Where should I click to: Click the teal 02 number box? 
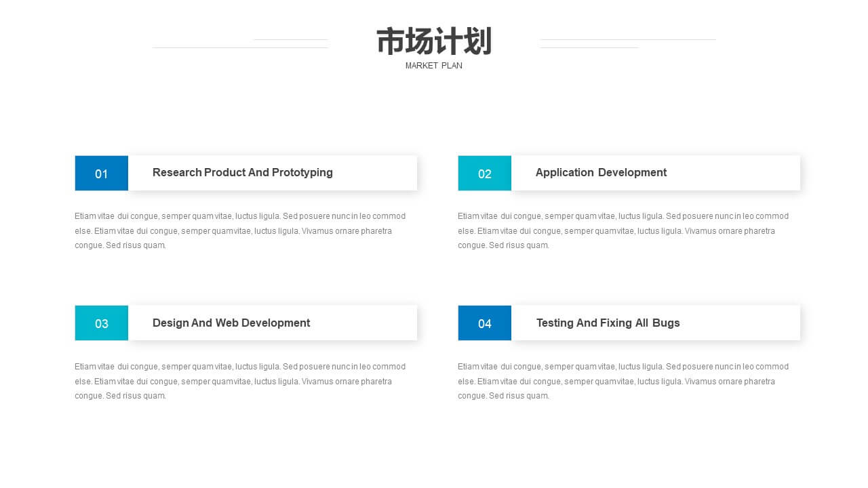pyautogui.click(x=485, y=174)
